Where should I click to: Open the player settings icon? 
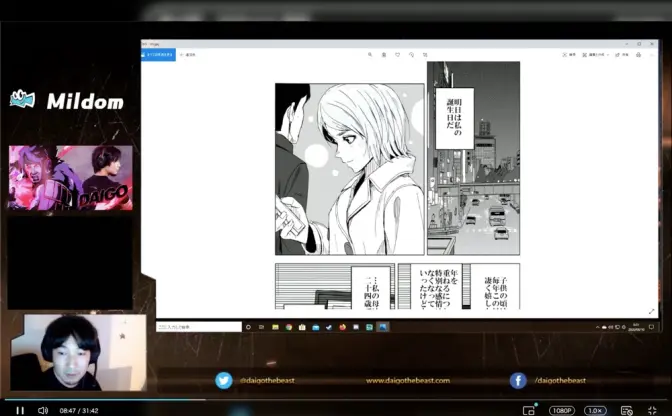point(624,410)
